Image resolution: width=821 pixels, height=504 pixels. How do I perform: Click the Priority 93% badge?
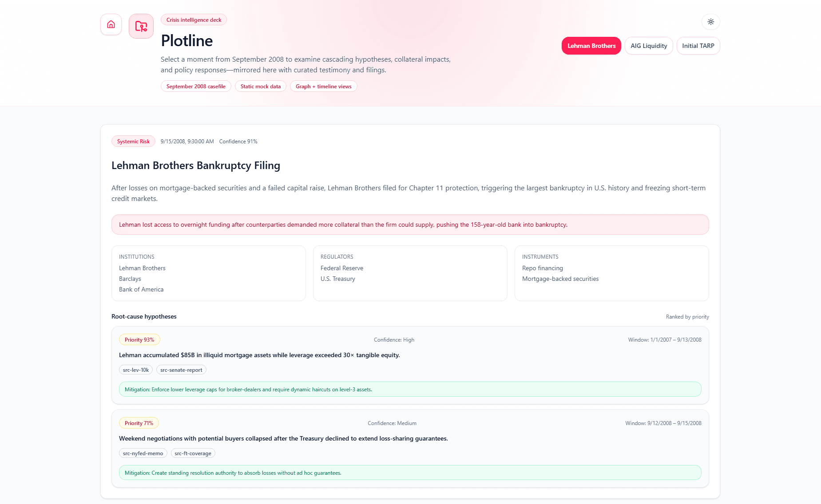[139, 339]
